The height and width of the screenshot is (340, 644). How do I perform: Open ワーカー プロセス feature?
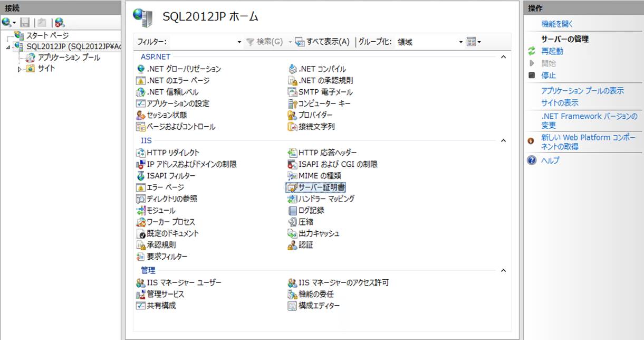point(166,222)
